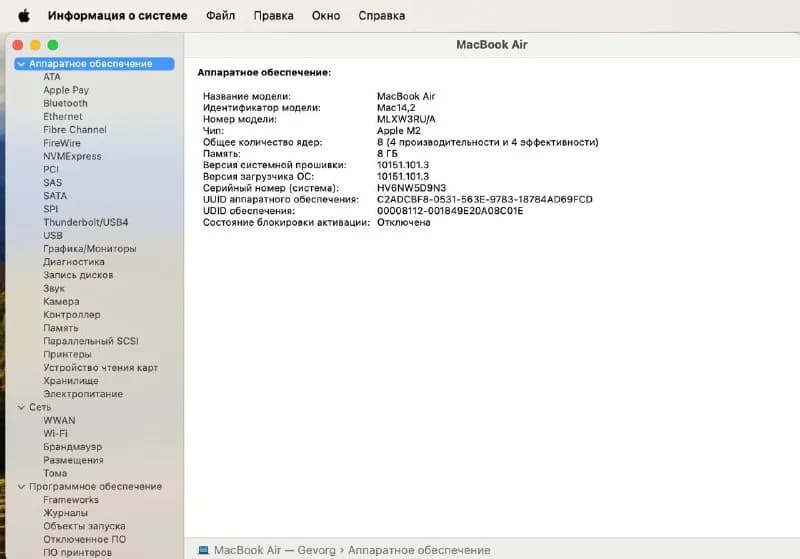Select Память in the sidebar
Screen dimensions: 800x559
click(x=61, y=328)
